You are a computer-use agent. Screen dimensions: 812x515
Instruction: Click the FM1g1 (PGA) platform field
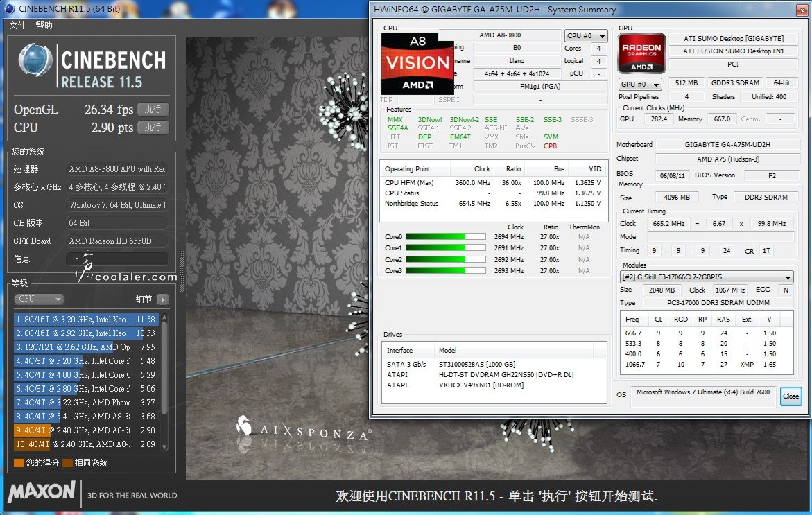[540, 87]
